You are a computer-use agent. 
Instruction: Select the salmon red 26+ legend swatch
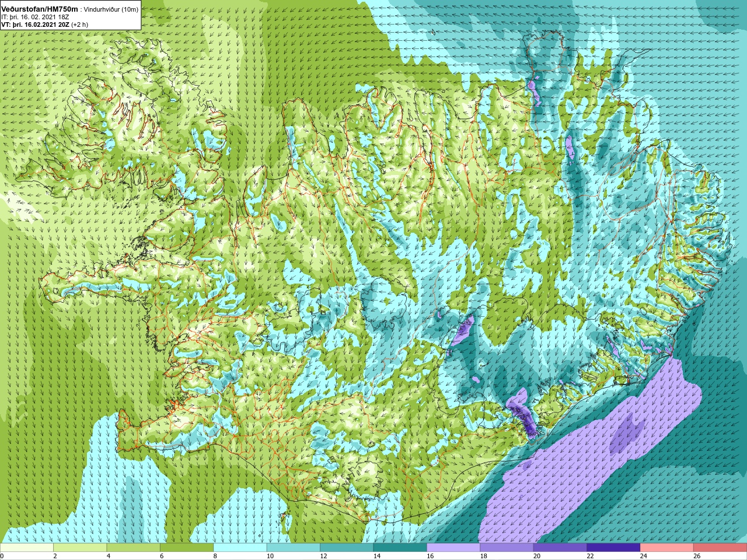tap(720, 548)
